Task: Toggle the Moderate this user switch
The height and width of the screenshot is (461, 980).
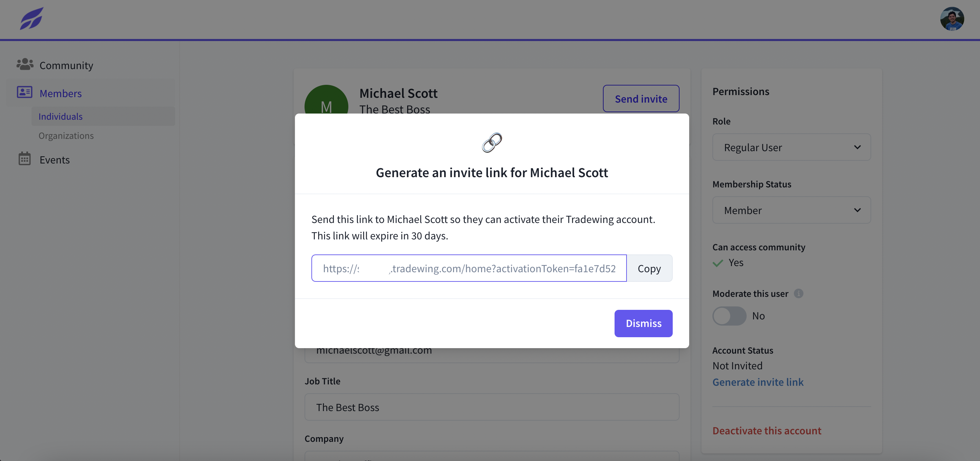Action: point(729,316)
